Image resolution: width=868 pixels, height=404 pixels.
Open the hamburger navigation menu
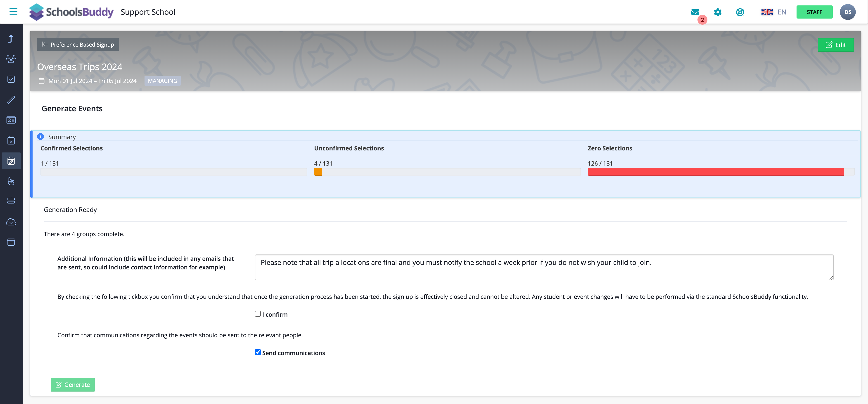click(x=13, y=12)
